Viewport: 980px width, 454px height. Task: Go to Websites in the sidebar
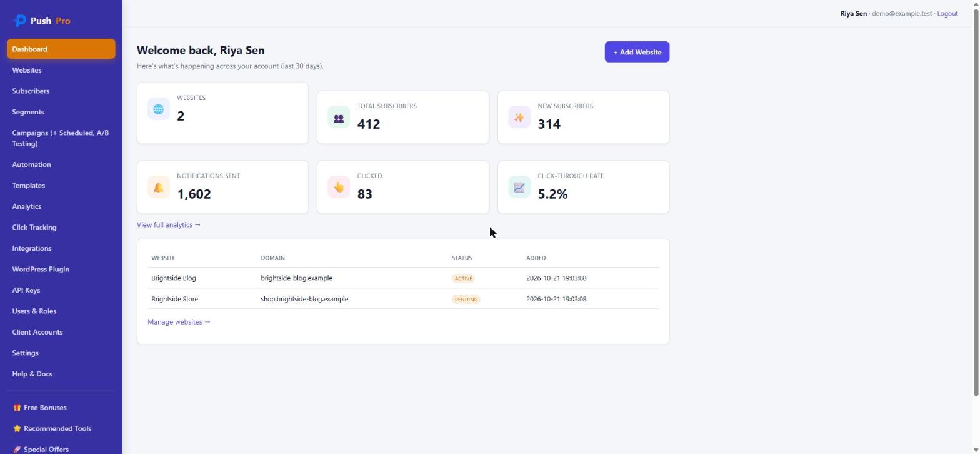pyautogui.click(x=61, y=70)
